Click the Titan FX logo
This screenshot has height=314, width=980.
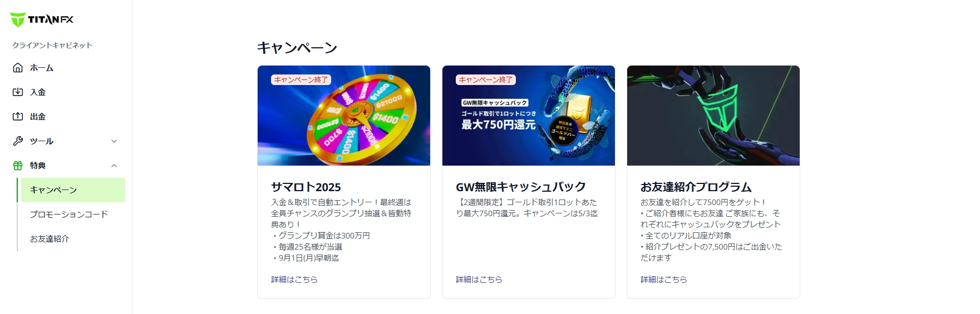(x=42, y=19)
